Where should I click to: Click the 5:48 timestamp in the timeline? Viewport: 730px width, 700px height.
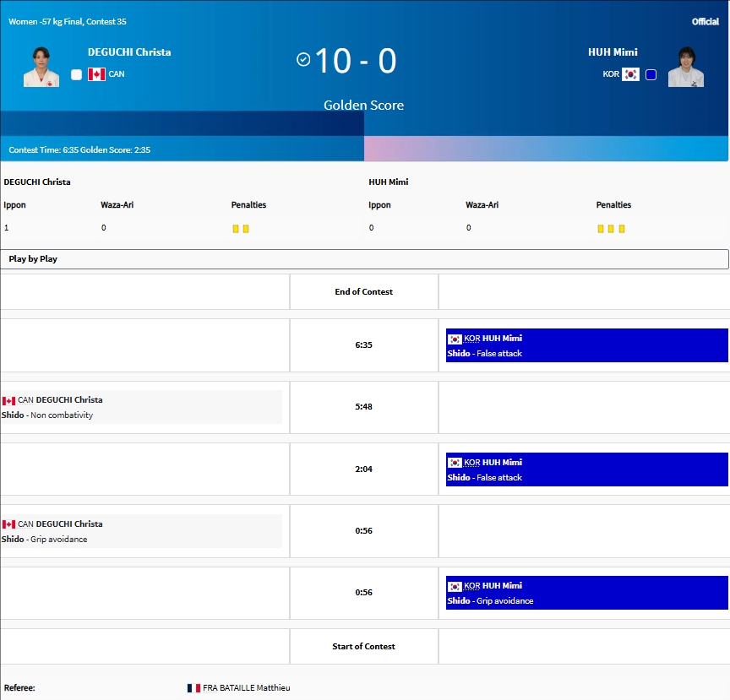(x=364, y=407)
